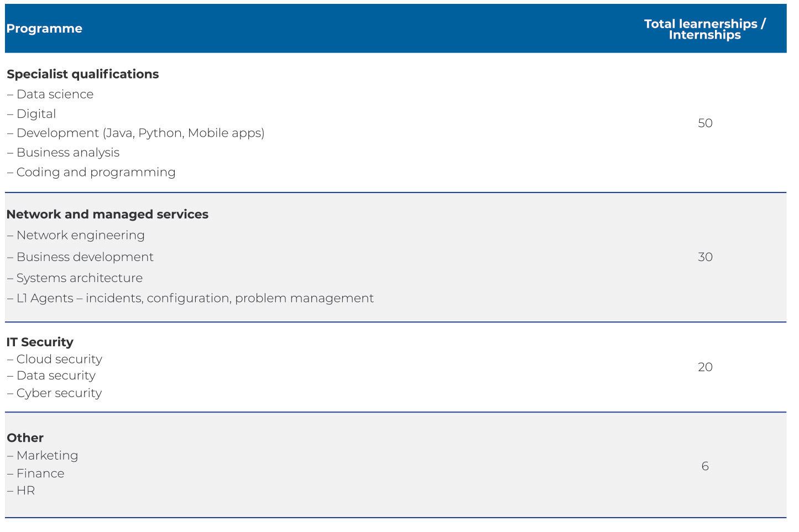This screenshot has height=532, width=799.
Task: Click the Coding and programming item
Action: 96,173
